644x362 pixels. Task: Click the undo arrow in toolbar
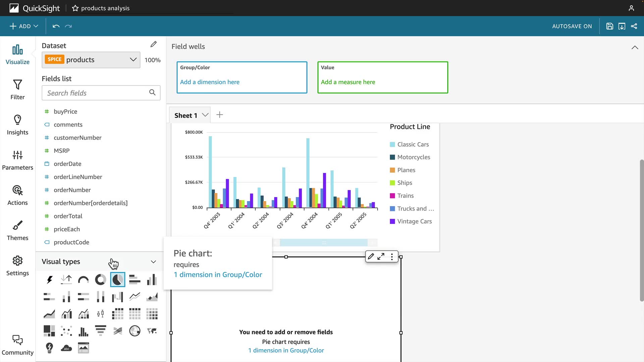coord(56,26)
